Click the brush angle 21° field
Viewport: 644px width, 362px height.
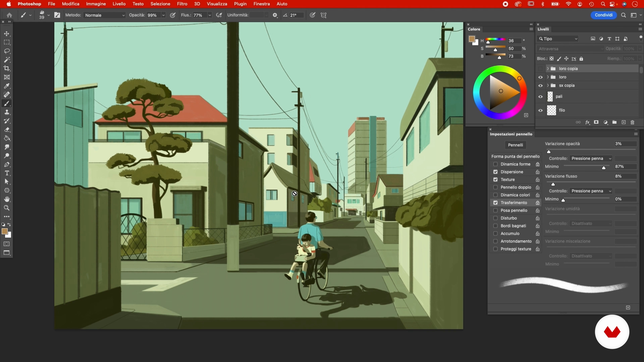[x=297, y=15]
